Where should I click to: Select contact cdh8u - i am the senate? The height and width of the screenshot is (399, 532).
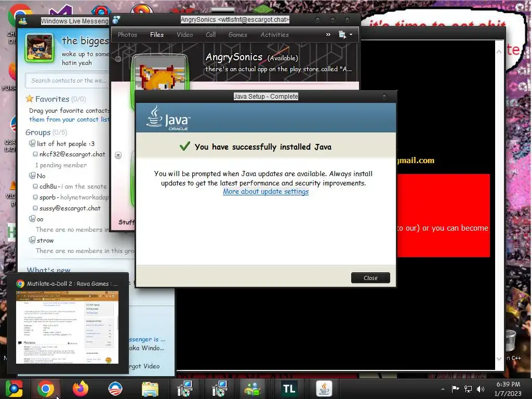point(73,187)
